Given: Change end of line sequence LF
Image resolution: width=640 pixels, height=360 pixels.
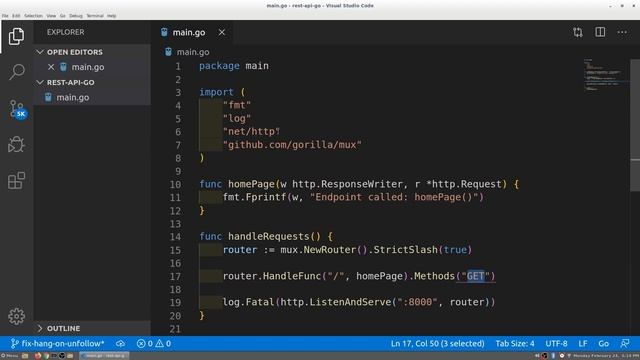Looking at the screenshot, I should 582,344.
